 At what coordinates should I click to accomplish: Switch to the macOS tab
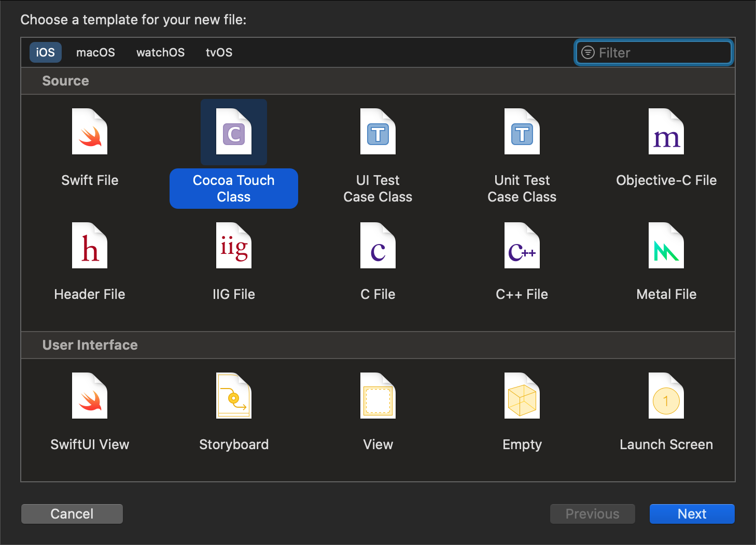[x=95, y=52]
